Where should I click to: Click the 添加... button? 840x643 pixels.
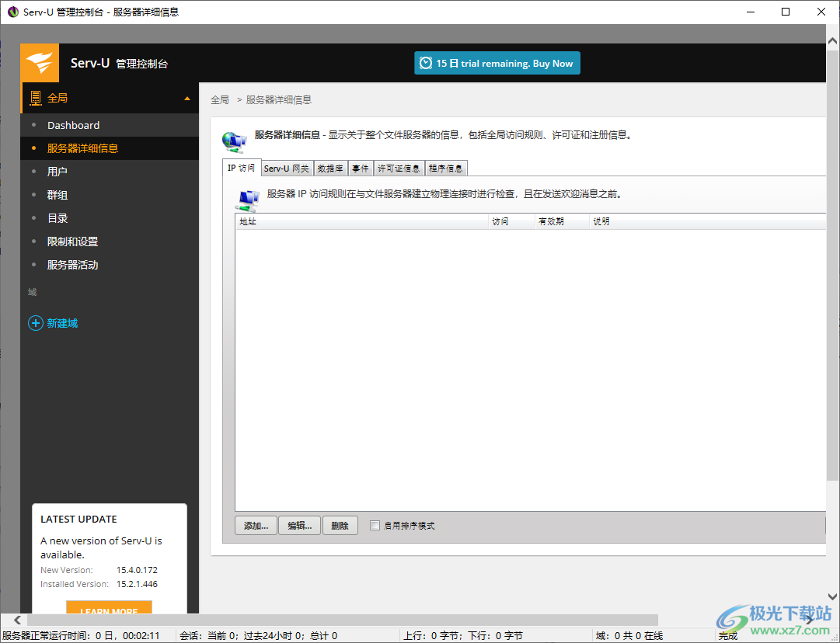pyautogui.click(x=256, y=526)
